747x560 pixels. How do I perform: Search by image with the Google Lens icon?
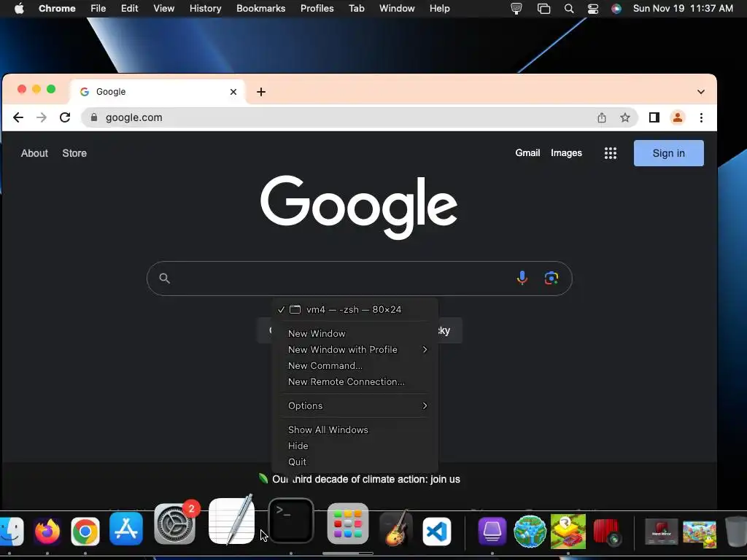coord(551,278)
